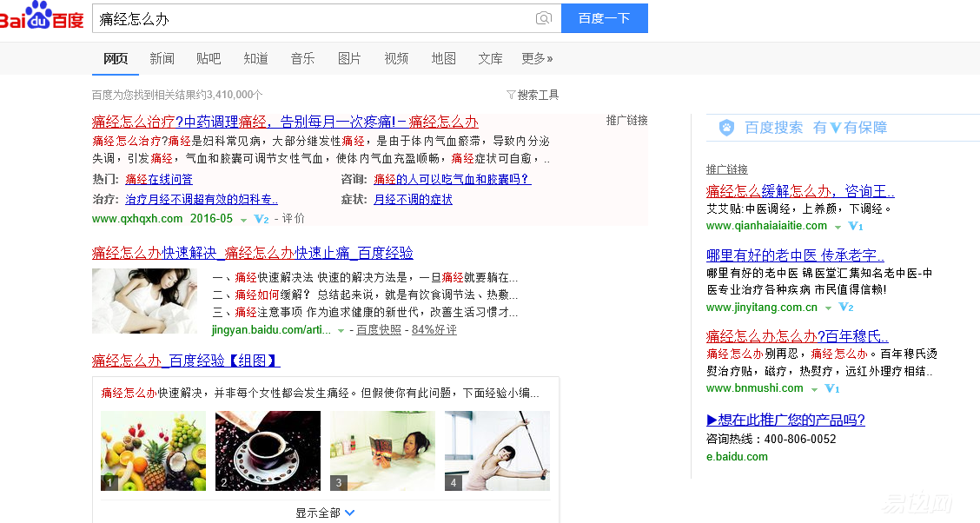Open jingyan.baidu.com/arti... URL
This screenshot has height=523, width=980.
[271, 330]
